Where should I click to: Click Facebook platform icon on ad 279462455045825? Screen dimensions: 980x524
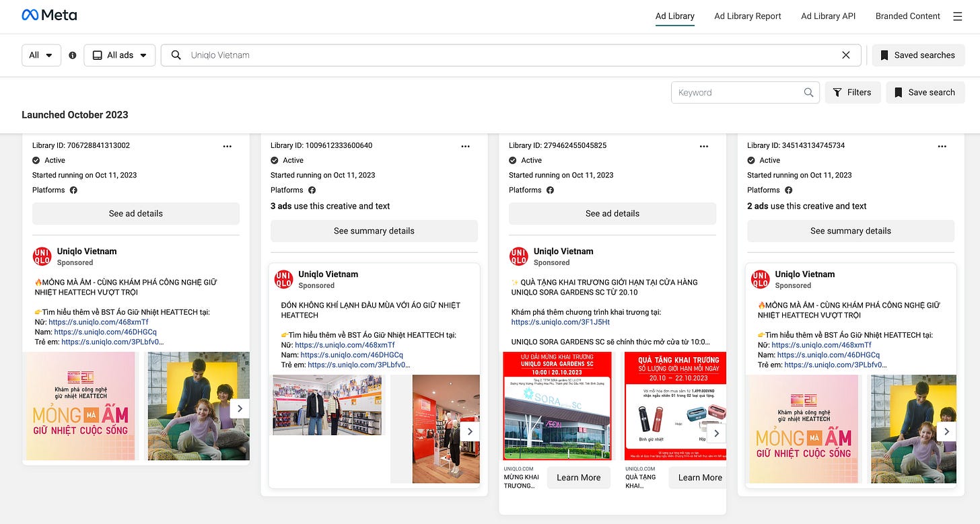pos(550,190)
